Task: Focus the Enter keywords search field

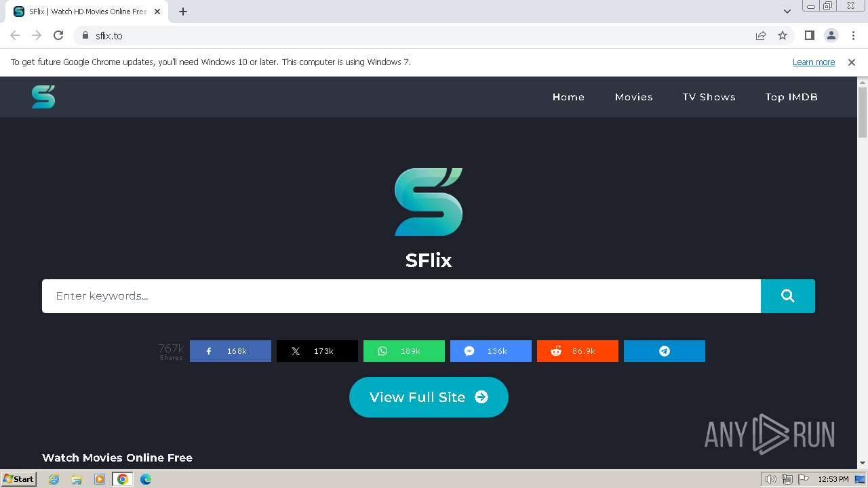Action: pyautogui.click(x=401, y=296)
